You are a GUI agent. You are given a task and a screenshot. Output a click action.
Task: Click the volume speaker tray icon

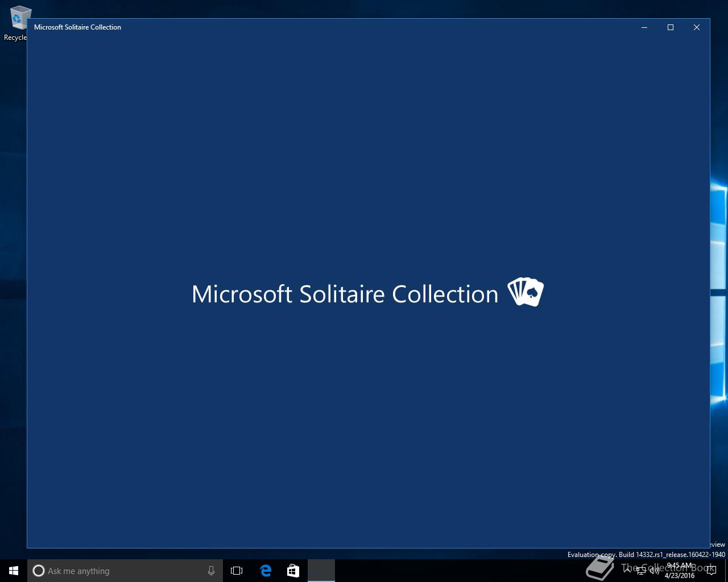(655, 571)
